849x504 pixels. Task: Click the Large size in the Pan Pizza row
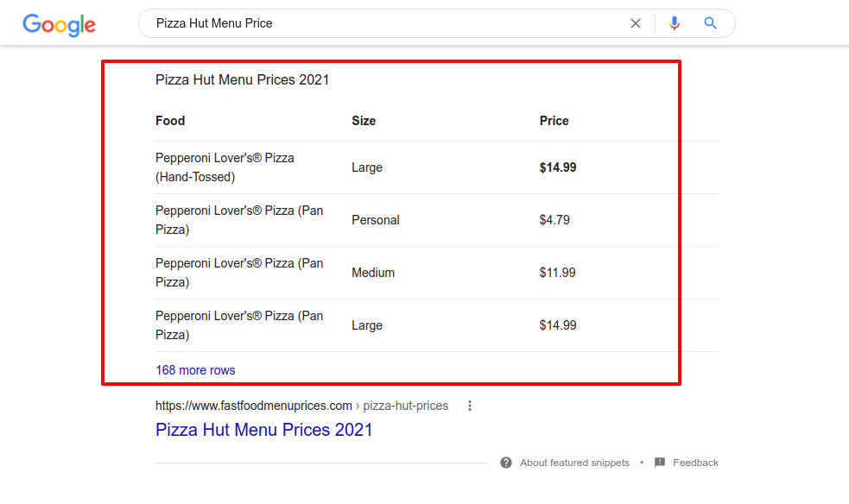[x=366, y=325]
